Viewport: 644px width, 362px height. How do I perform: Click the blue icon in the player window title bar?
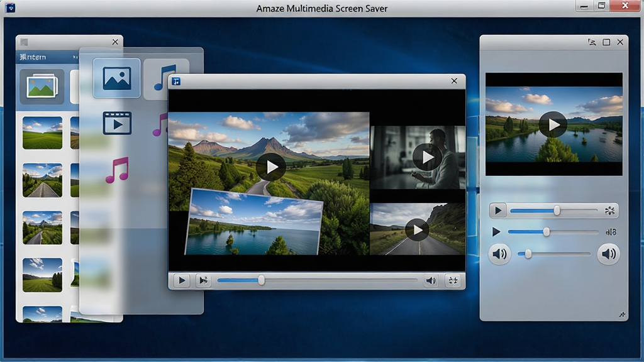(176, 81)
